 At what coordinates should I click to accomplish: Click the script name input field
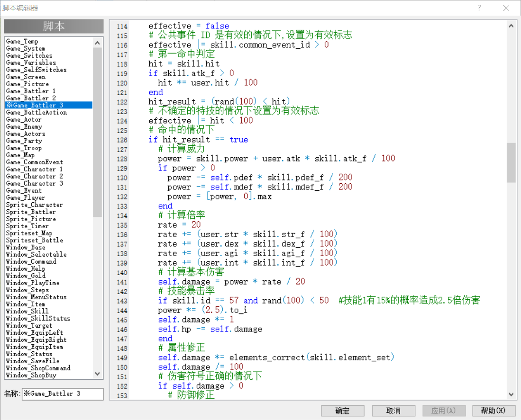(63, 394)
